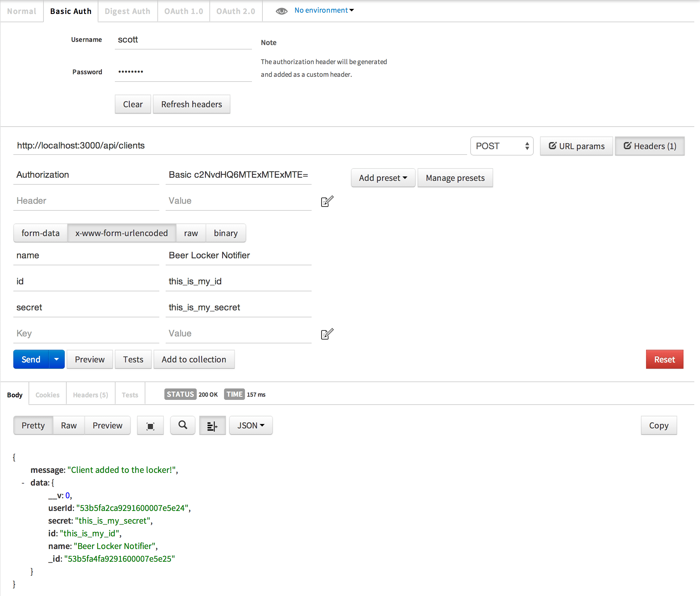The width and height of the screenshot is (700, 596).
Task: Open the JSON format dropdown
Action: coord(251,425)
